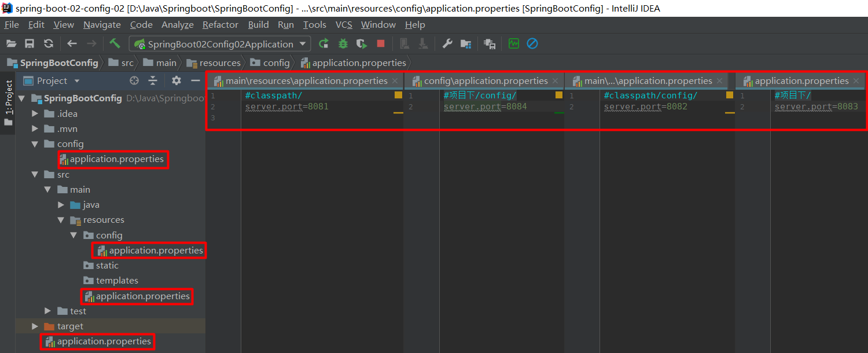The image size is (868, 353).
Task: Close the main\resources\application.properties tab
Action: [x=395, y=81]
